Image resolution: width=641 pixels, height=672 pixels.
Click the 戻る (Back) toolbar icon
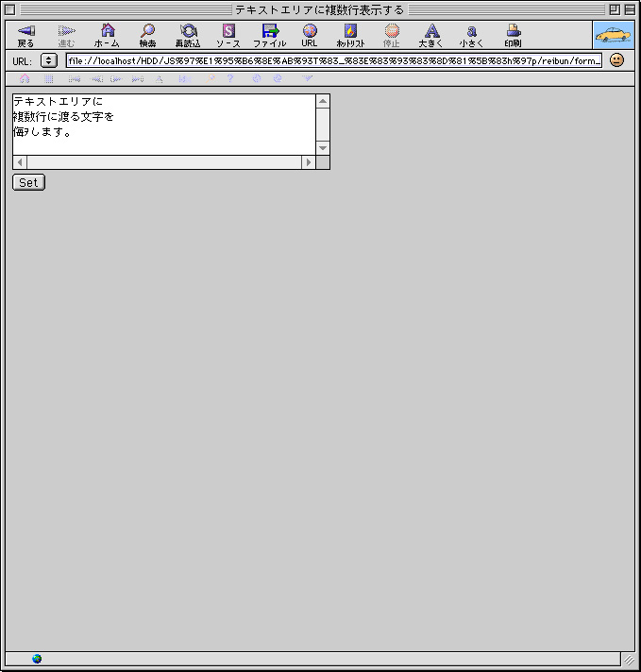pyautogui.click(x=26, y=36)
